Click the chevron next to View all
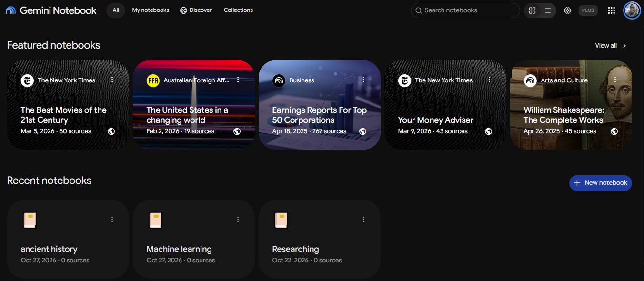 tap(624, 46)
